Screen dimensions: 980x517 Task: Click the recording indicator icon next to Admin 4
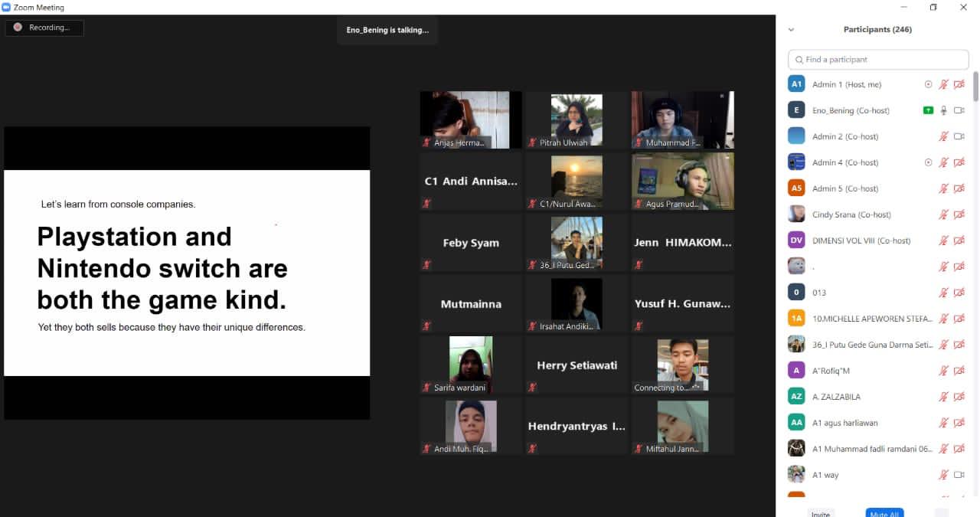[928, 162]
